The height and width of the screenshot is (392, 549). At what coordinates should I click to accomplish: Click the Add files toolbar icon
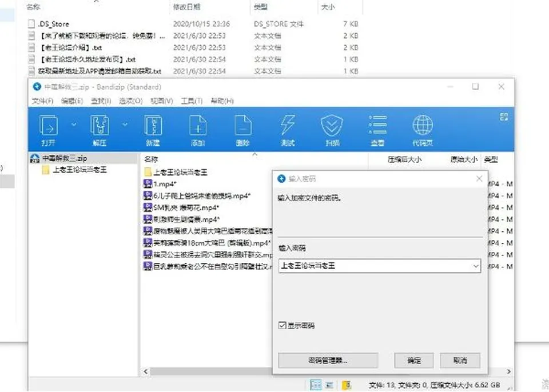[x=198, y=126]
